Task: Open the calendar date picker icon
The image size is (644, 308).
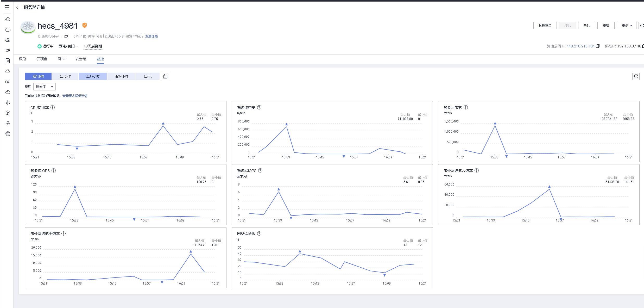Action: click(165, 76)
